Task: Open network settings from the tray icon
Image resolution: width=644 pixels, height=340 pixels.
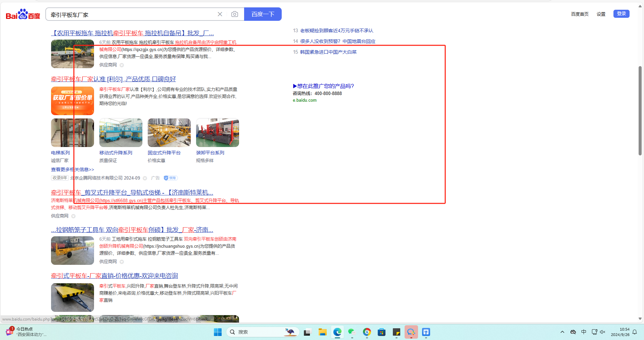Action: pyautogui.click(x=594, y=332)
